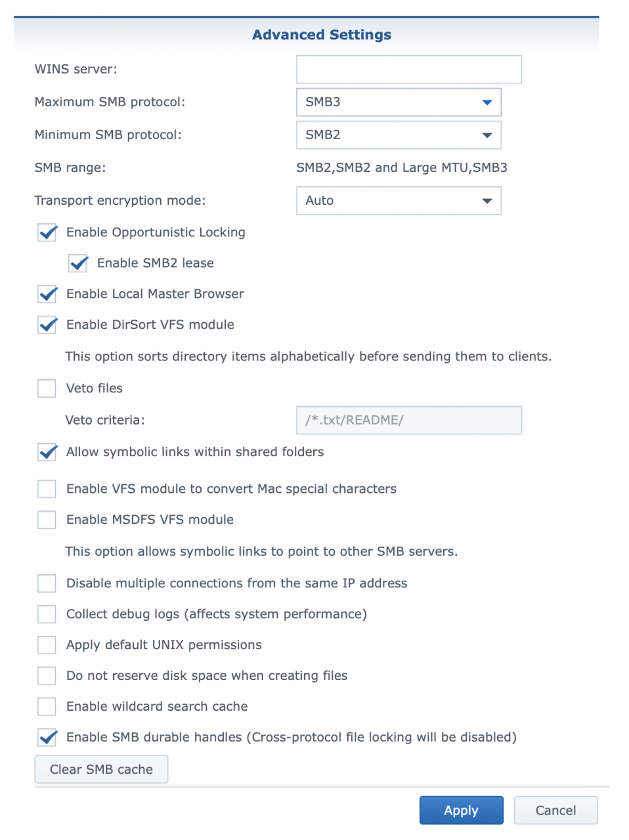Screen dimensions: 629x840
Task: Uncheck Enable Local Master Browser
Action: 47,294
